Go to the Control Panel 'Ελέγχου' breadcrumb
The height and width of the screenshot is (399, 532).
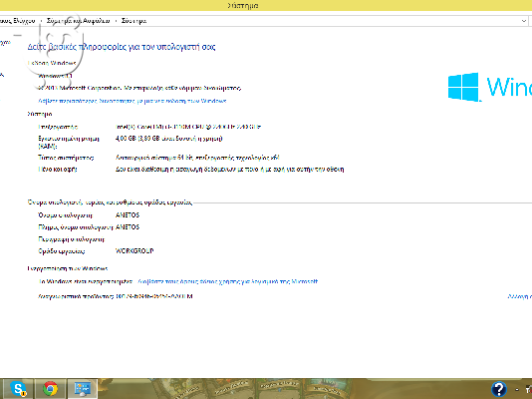(17, 21)
